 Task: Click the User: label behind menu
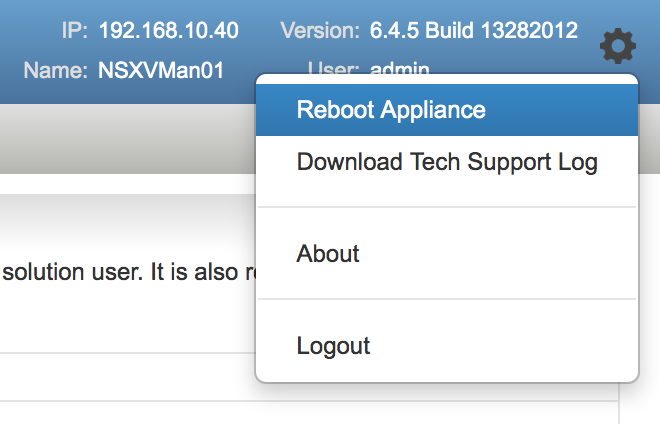tap(333, 67)
